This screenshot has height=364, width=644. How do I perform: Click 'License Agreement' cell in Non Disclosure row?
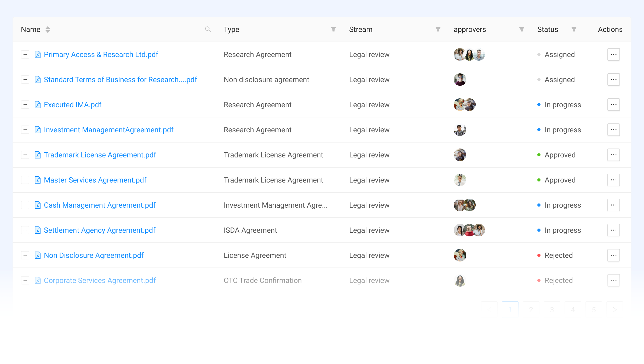click(255, 255)
